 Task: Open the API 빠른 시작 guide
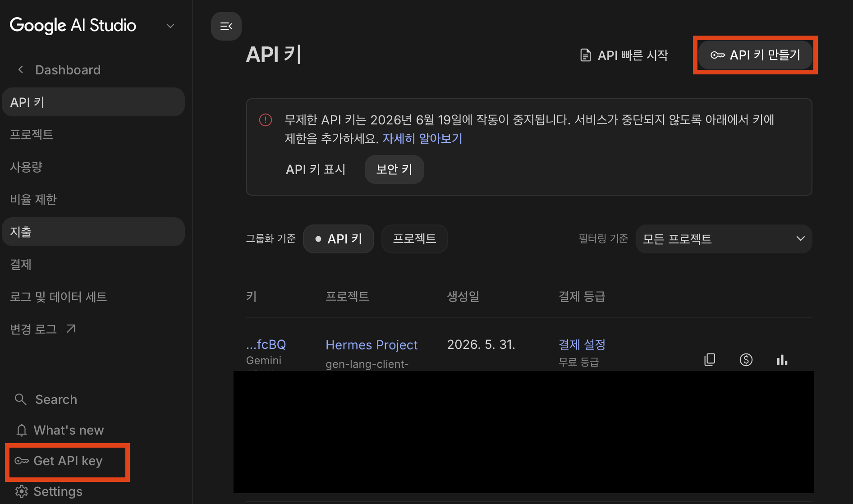point(624,55)
